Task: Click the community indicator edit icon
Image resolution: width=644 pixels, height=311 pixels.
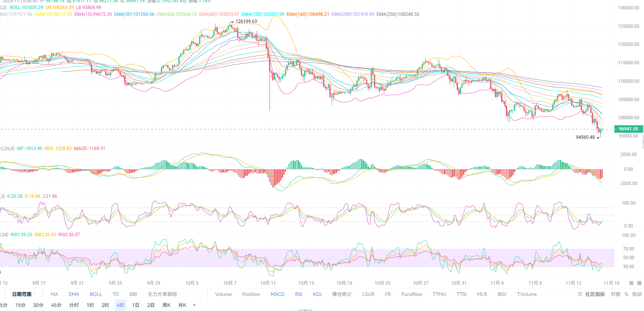Action: click(x=580, y=294)
